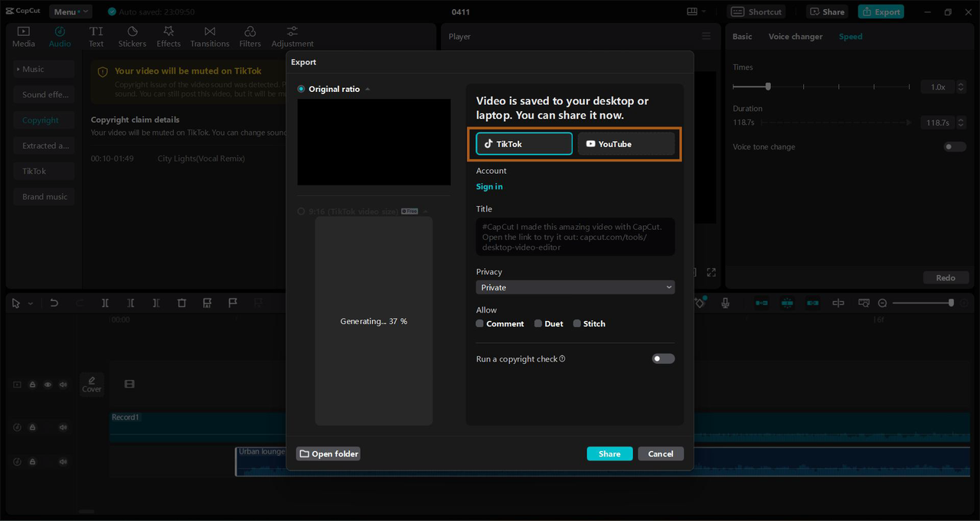980x521 pixels.
Task: Open the Player panel menu icon
Action: point(706,36)
